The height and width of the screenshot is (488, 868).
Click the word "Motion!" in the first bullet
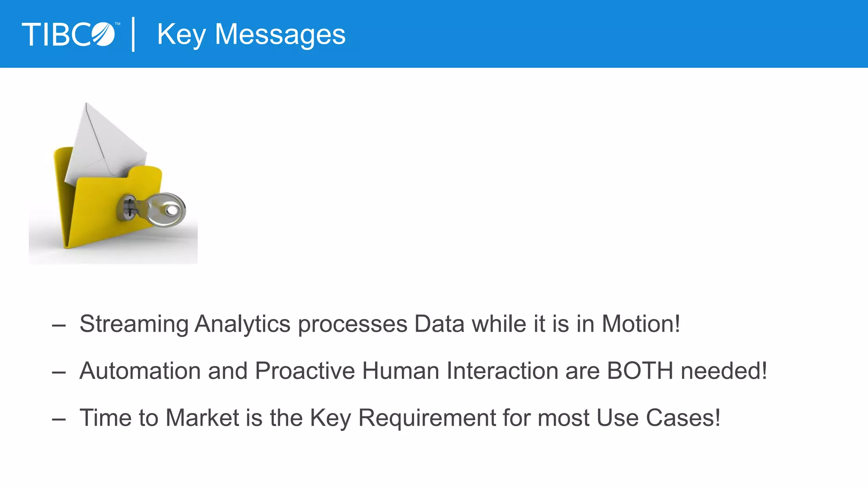pyautogui.click(x=641, y=324)
